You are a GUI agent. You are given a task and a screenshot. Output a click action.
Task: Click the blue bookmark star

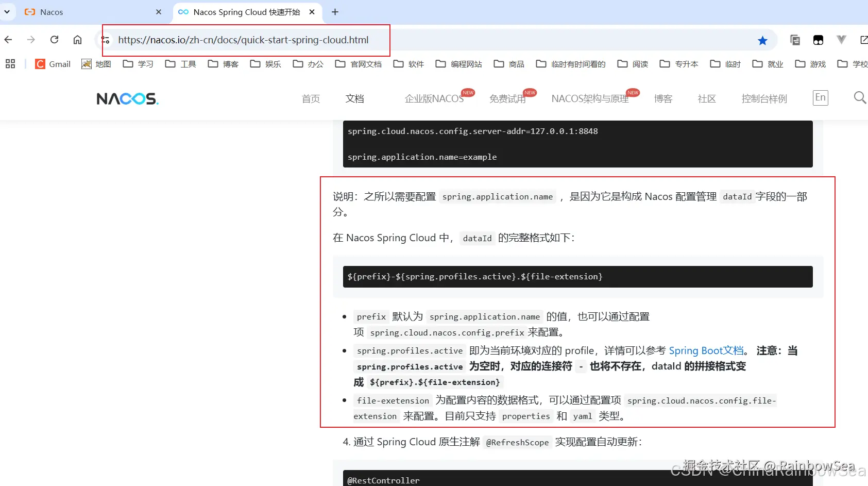tap(762, 40)
